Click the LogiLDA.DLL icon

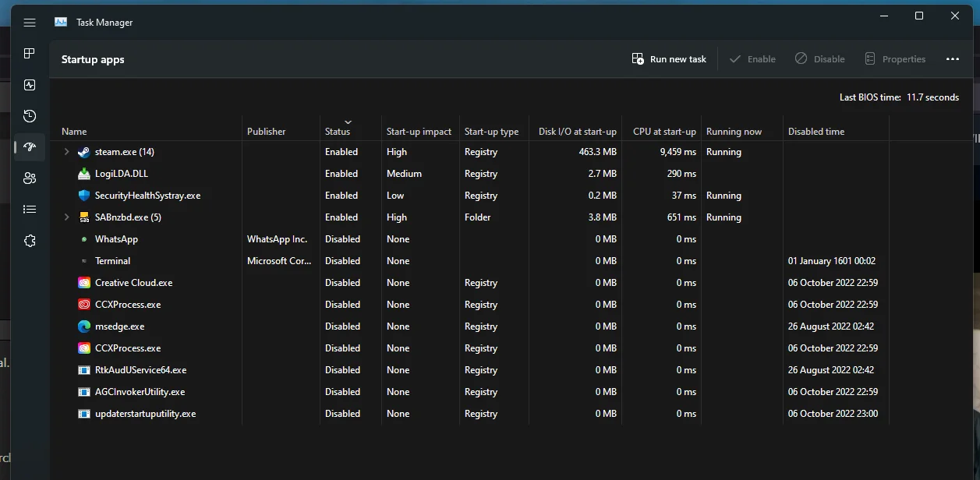tap(84, 174)
